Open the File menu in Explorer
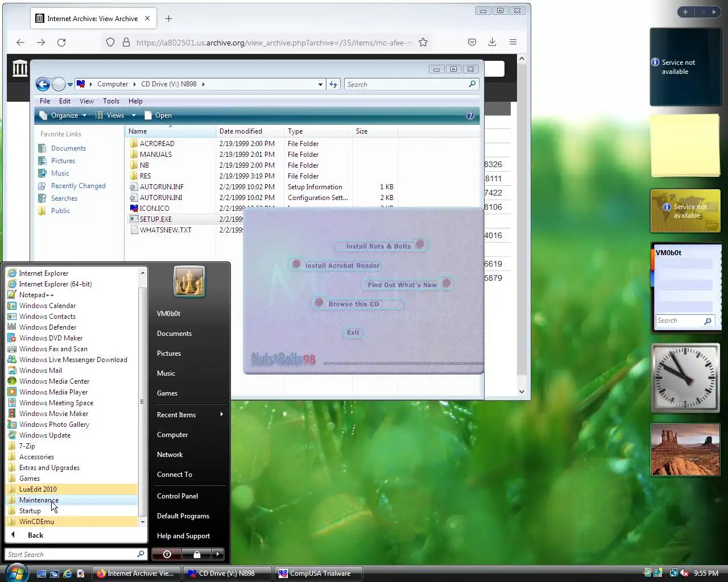 click(45, 101)
